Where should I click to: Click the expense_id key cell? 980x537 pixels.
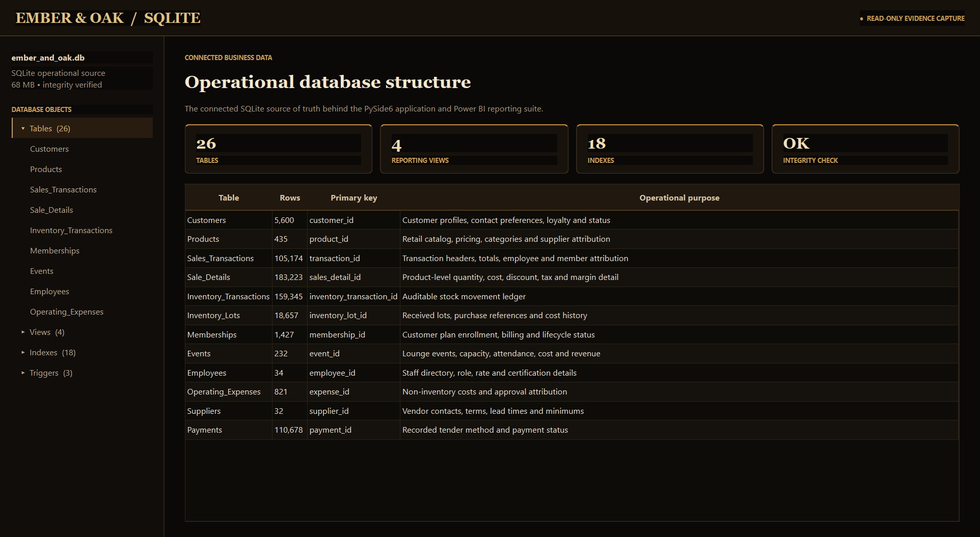tap(353, 391)
